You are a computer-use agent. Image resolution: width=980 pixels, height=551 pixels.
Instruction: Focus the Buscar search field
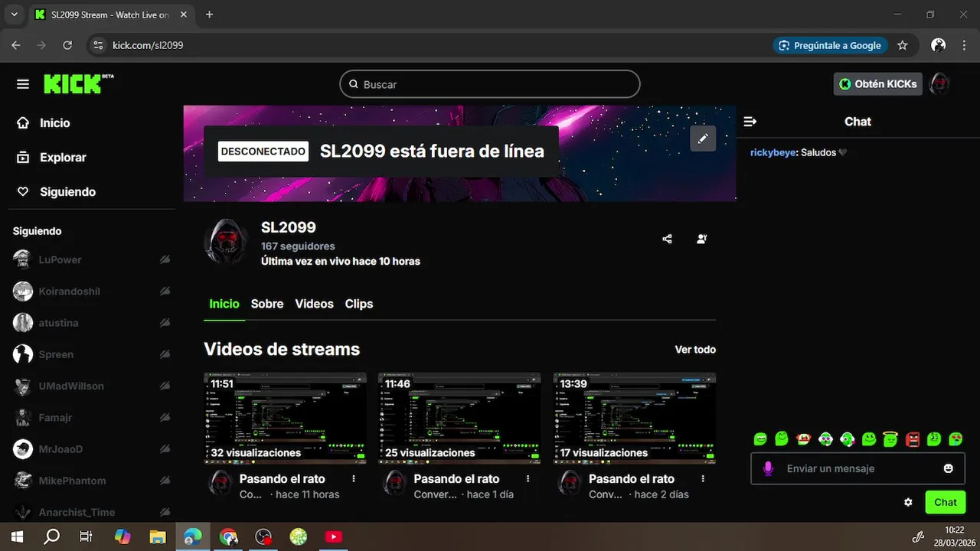(490, 84)
